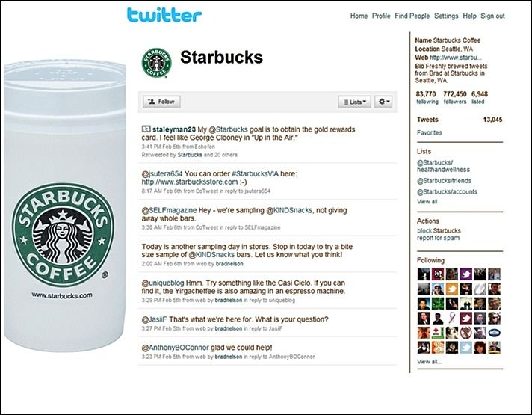
Task: Click block Starbucks action
Action: click(x=439, y=230)
